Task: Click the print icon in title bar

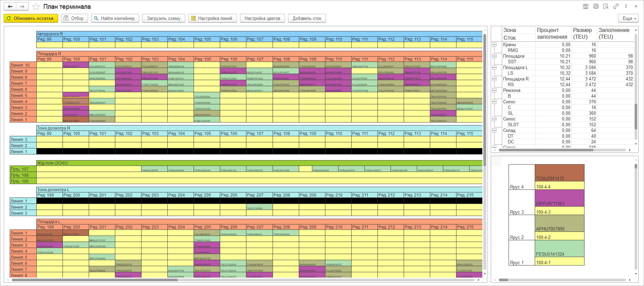Action: 596,6
